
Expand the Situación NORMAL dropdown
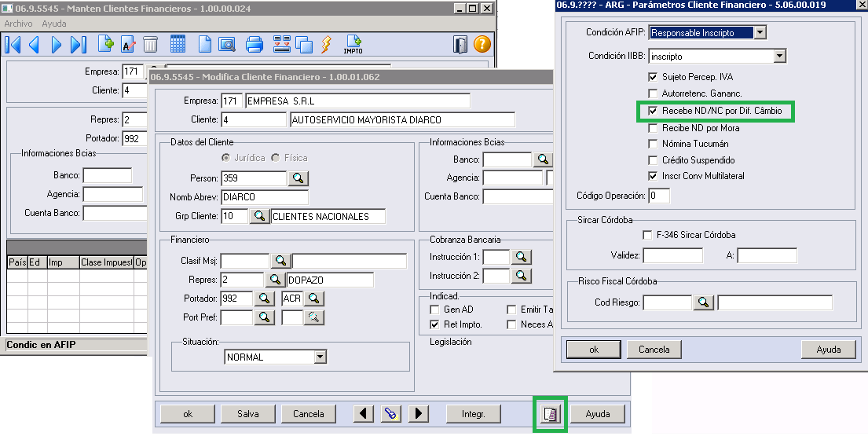[320, 357]
